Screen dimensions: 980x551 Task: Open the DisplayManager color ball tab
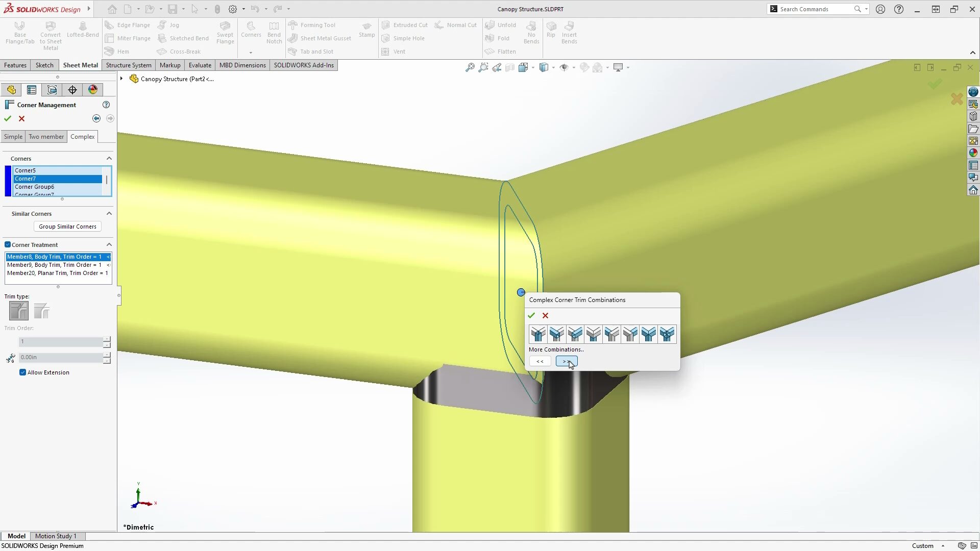click(x=93, y=90)
